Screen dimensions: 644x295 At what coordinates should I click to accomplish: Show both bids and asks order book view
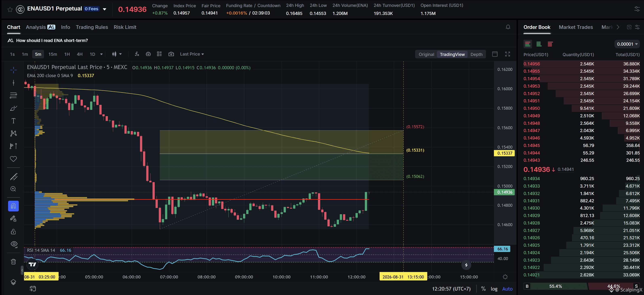pyautogui.click(x=527, y=44)
